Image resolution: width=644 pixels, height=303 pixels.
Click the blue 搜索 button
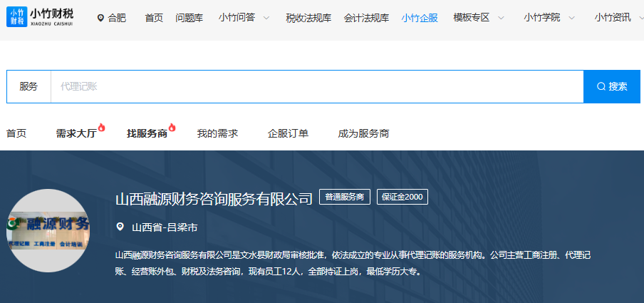pos(612,86)
